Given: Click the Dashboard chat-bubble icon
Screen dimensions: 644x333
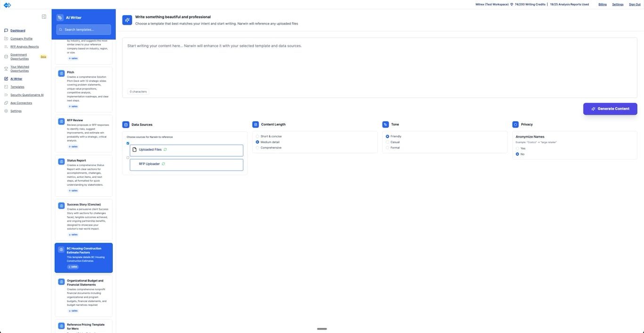Looking at the screenshot, I should coord(6,31).
